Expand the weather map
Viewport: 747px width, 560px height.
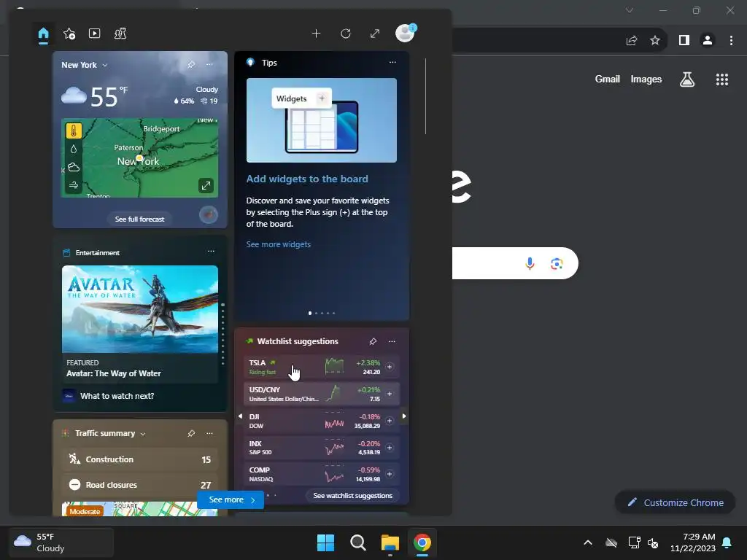[206, 186]
